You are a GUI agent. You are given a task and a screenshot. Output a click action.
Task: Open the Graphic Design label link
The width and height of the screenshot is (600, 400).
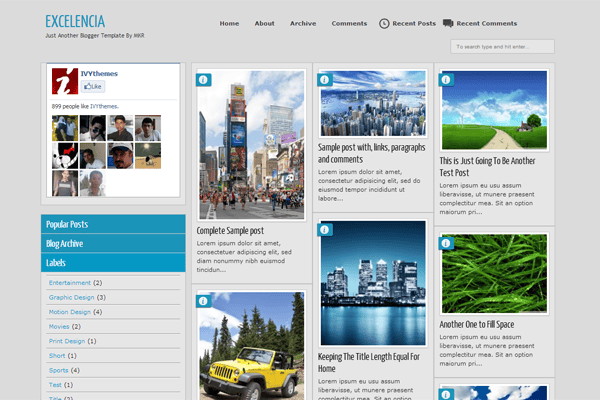(x=72, y=297)
